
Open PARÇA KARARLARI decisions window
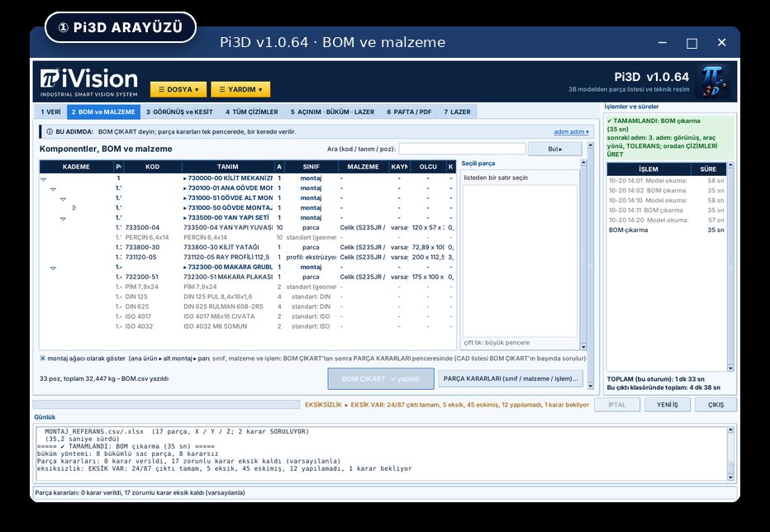click(x=511, y=378)
